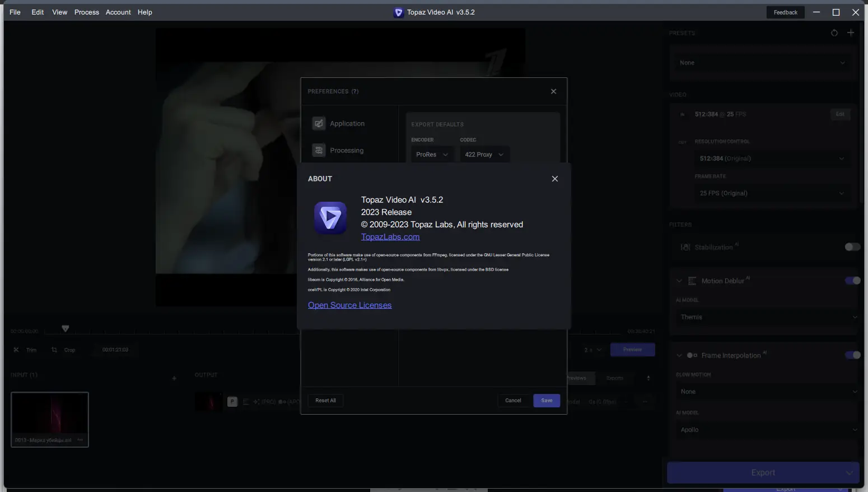Toggle the Motion Deblur switch
The height and width of the screenshot is (492, 868).
pos(852,281)
